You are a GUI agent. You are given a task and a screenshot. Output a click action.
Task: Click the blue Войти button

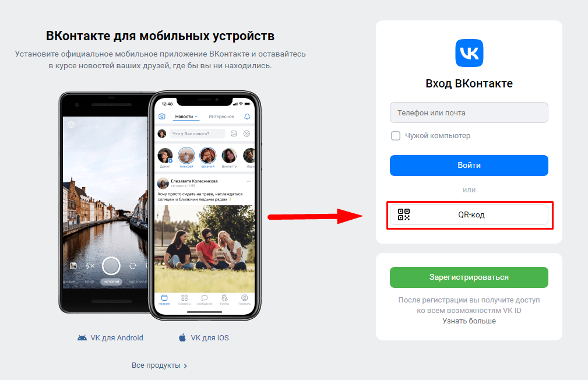pos(469,166)
